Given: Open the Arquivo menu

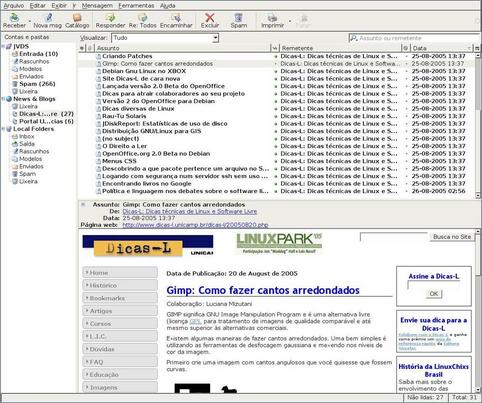Looking at the screenshot, I should pyautogui.click(x=13, y=6).
